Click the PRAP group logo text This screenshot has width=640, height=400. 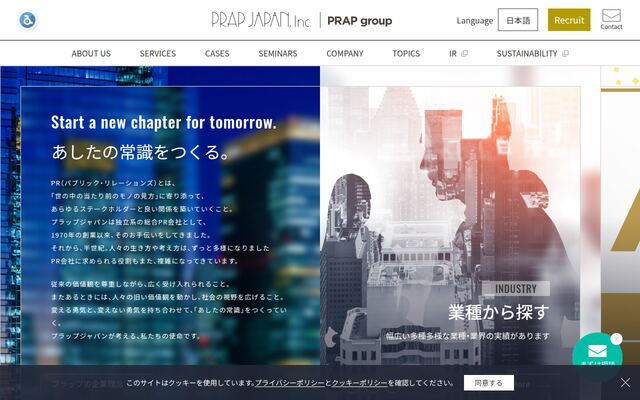[x=360, y=20]
